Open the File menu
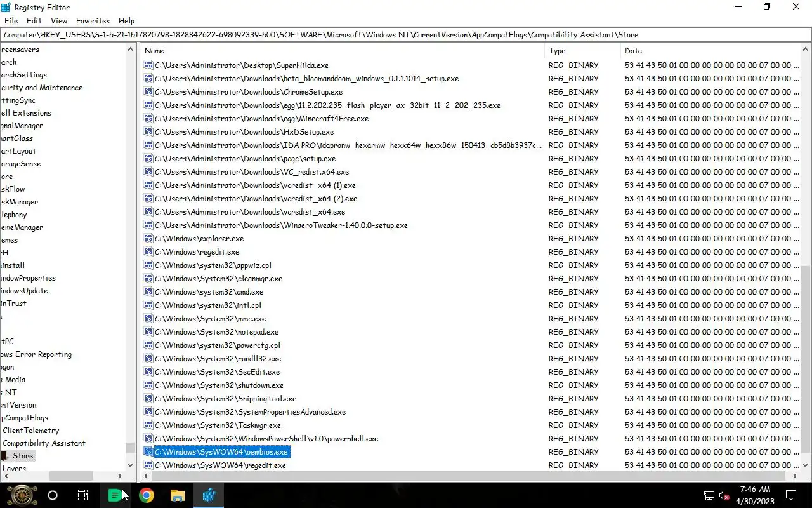Viewport: 812px width, 508px height. [11, 21]
